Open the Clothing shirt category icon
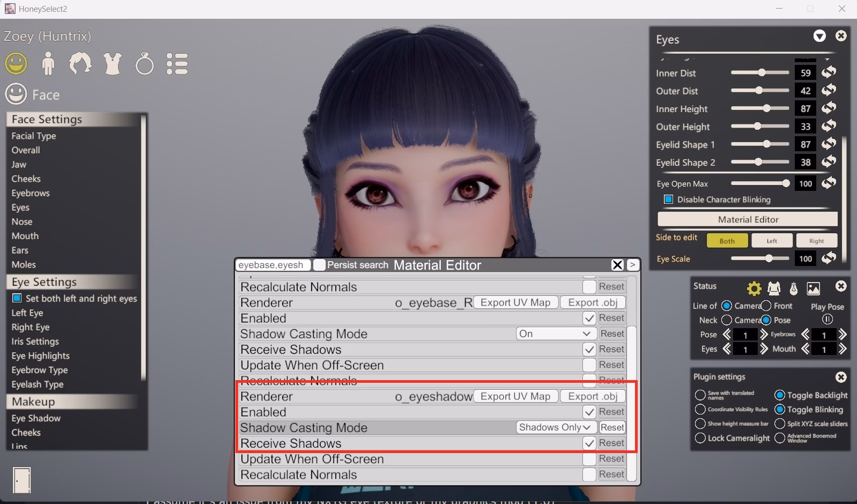 click(113, 64)
